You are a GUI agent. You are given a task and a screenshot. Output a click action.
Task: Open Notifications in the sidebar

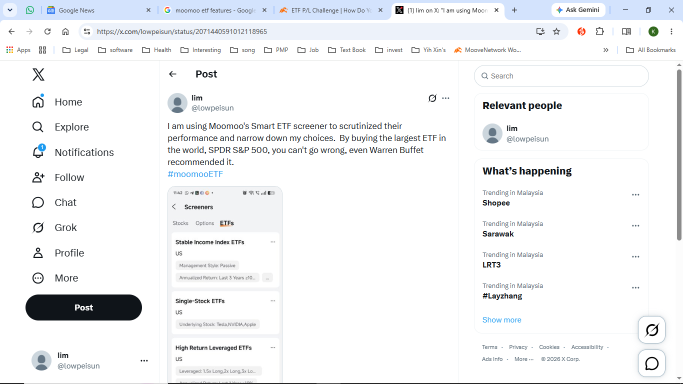tap(73, 152)
